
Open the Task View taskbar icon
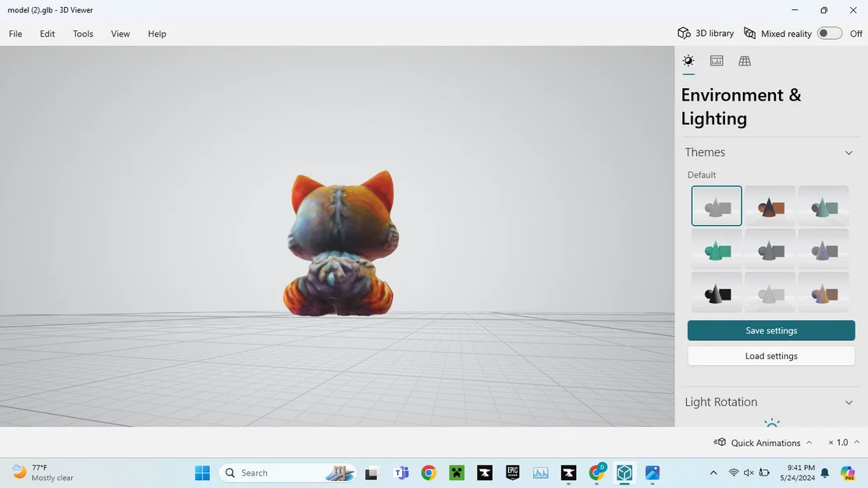[x=371, y=473]
